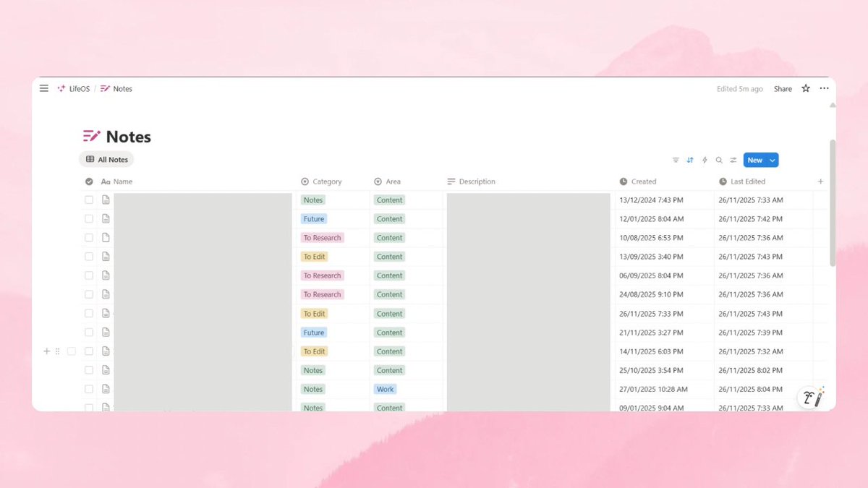
Task: Go to LifeOS in the breadcrumb
Action: point(80,89)
